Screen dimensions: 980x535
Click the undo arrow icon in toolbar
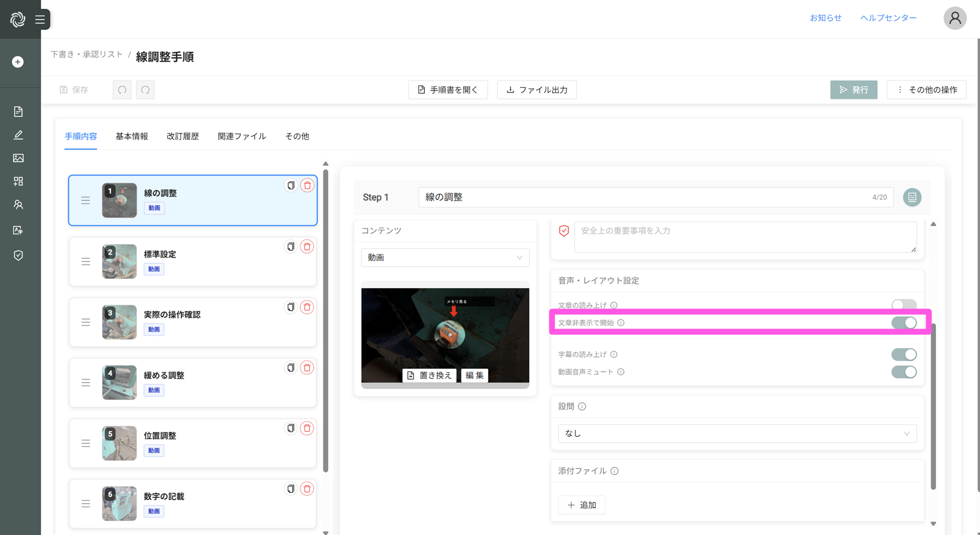click(122, 90)
